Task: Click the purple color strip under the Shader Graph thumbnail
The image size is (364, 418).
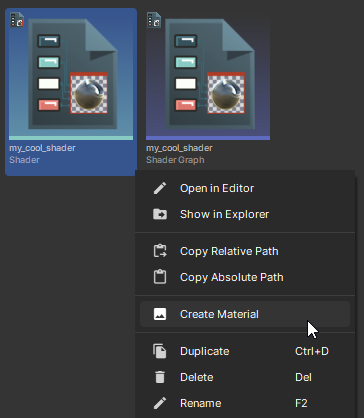Action: (x=208, y=138)
